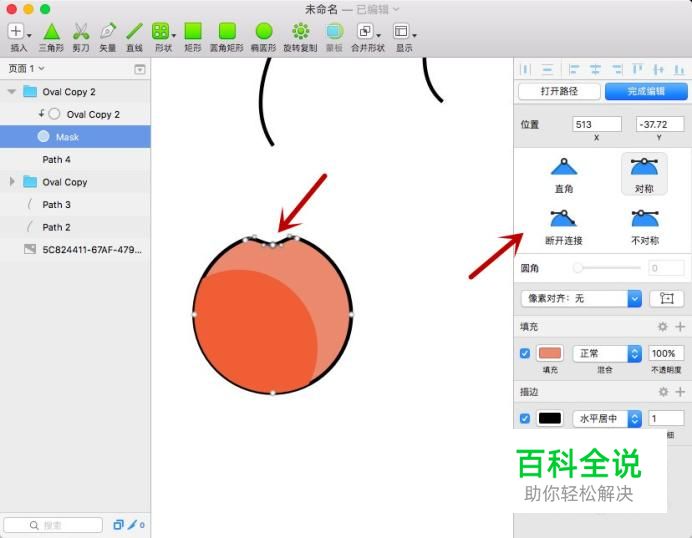Screen dimensions: 692x538
Task: Open the 水平居中 border position dropdown
Action: coord(607,418)
